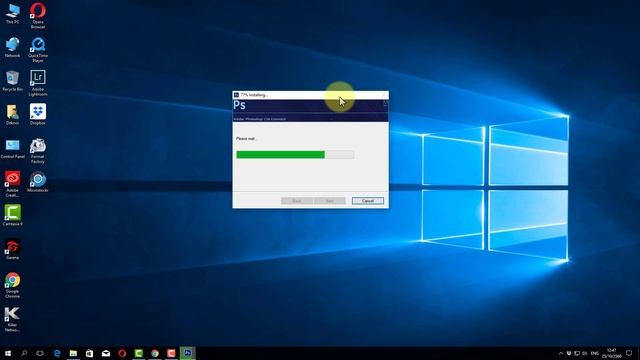Click the 'Please wait' message
The width and height of the screenshot is (640, 360).
coord(246,139)
